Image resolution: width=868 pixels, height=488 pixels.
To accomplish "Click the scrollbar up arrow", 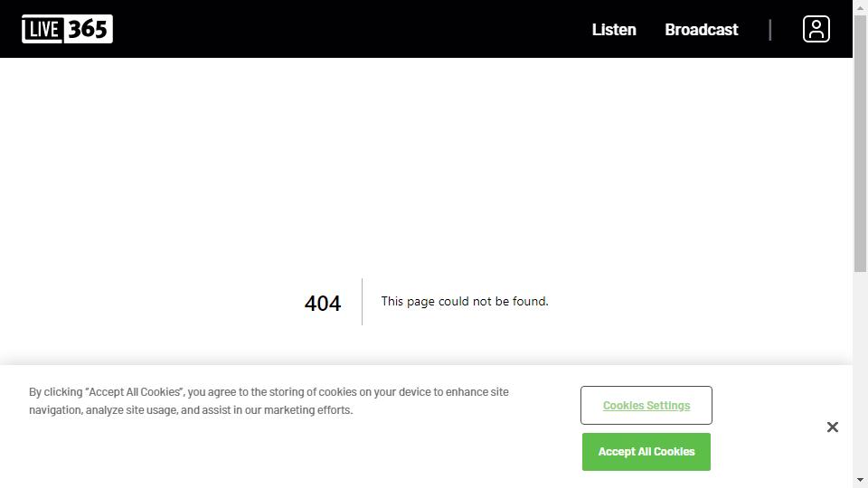I will [x=860, y=7].
